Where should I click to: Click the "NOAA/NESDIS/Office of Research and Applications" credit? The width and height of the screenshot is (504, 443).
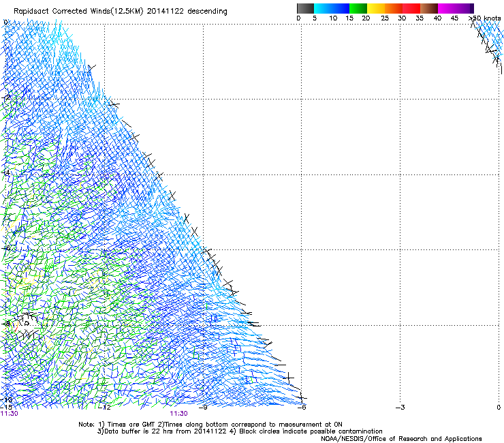coord(401,439)
